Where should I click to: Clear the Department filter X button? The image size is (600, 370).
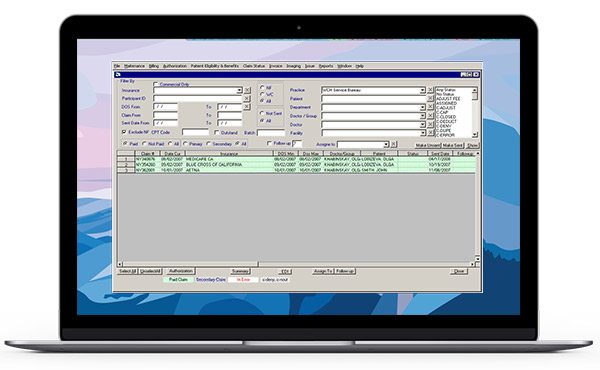[430, 107]
